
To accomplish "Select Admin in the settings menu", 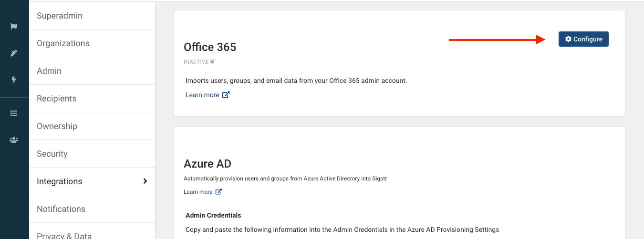I will (92, 71).
